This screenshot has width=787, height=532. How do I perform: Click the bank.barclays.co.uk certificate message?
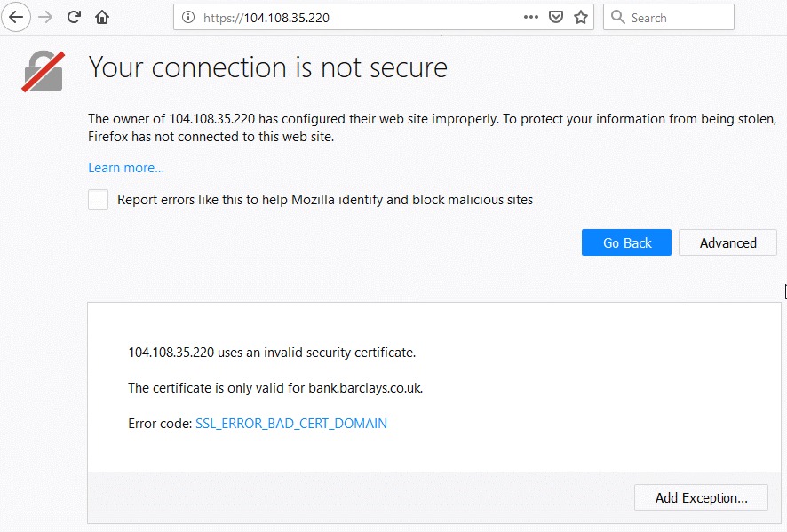[275, 388]
